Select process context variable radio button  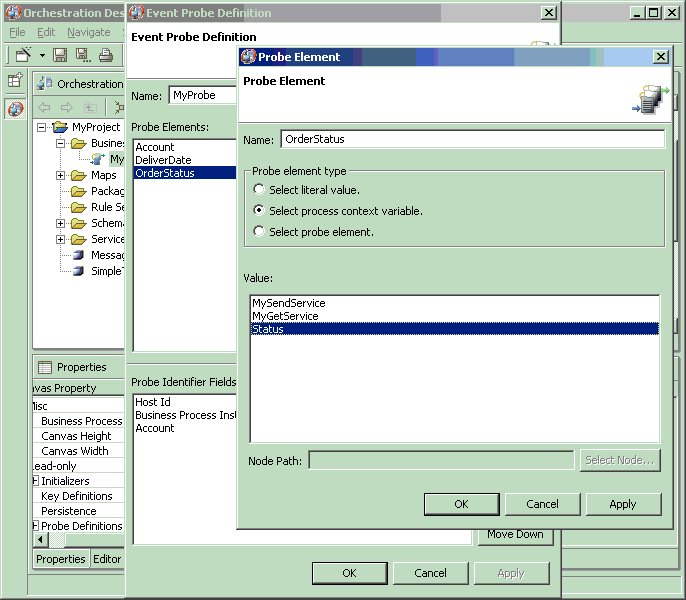(x=259, y=211)
